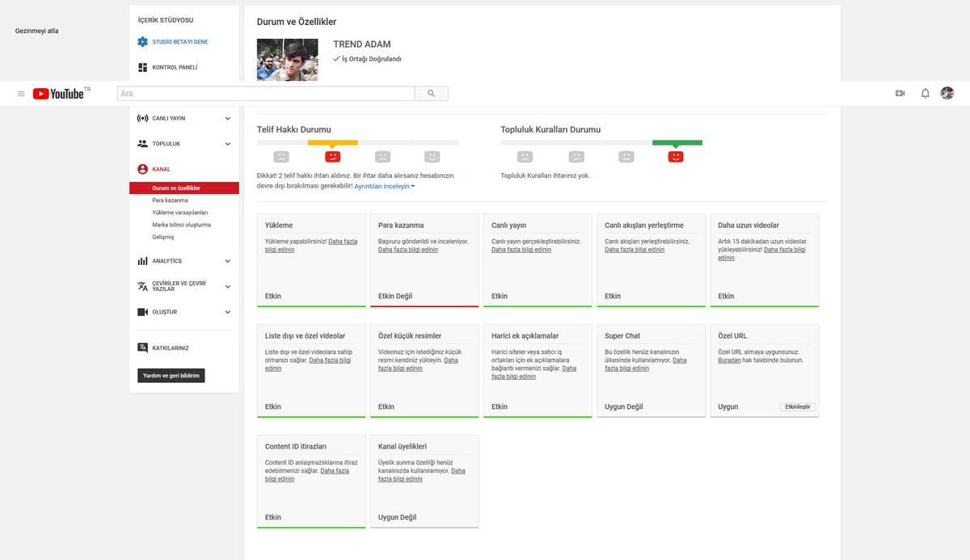The image size is (970, 560).
Task: Focus the Ara search input field
Action: click(266, 94)
